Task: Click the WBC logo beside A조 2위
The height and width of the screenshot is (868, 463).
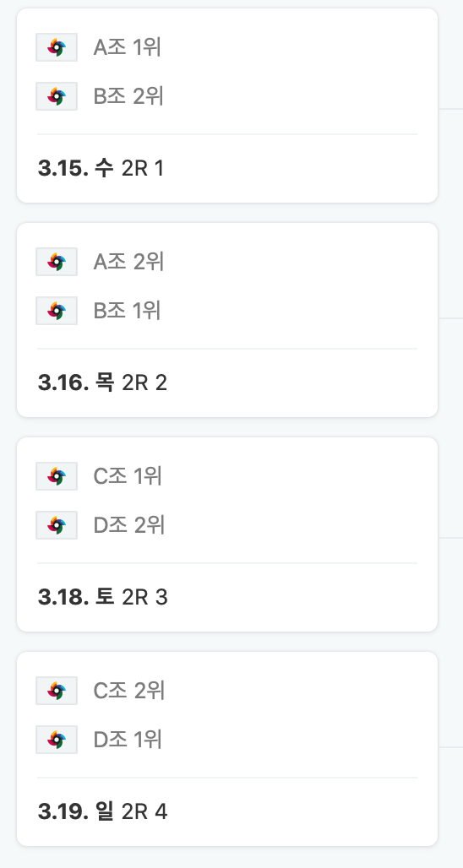Action: click(57, 261)
